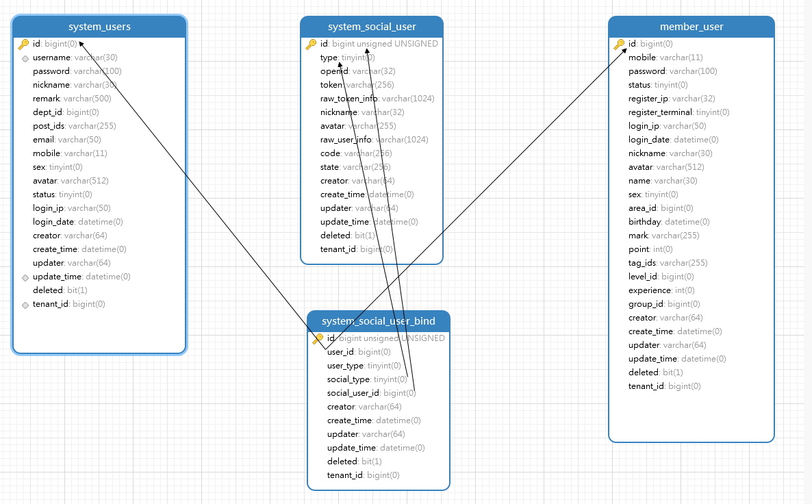Click the status tinyint(0) field in member_user
Viewport: 812px width, 504px height.
[658, 84]
